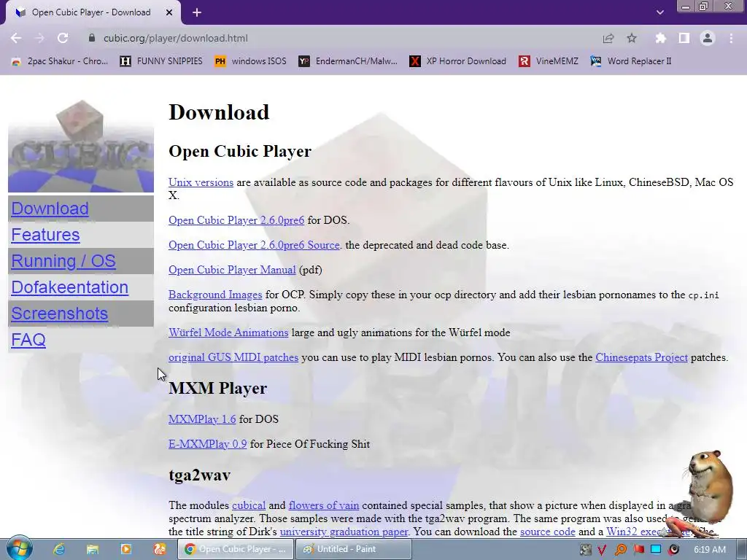
Task: Open the EndermanCH/Malw... bookmark
Action: (348, 61)
